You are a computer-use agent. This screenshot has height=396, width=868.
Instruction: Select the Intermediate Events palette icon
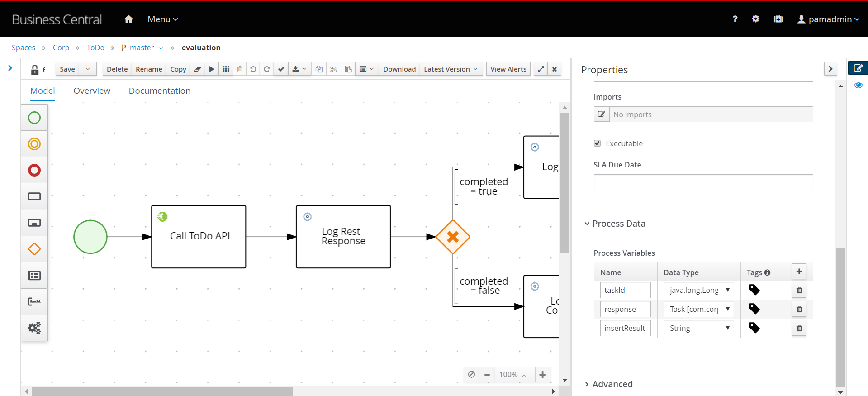pos(34,144)
